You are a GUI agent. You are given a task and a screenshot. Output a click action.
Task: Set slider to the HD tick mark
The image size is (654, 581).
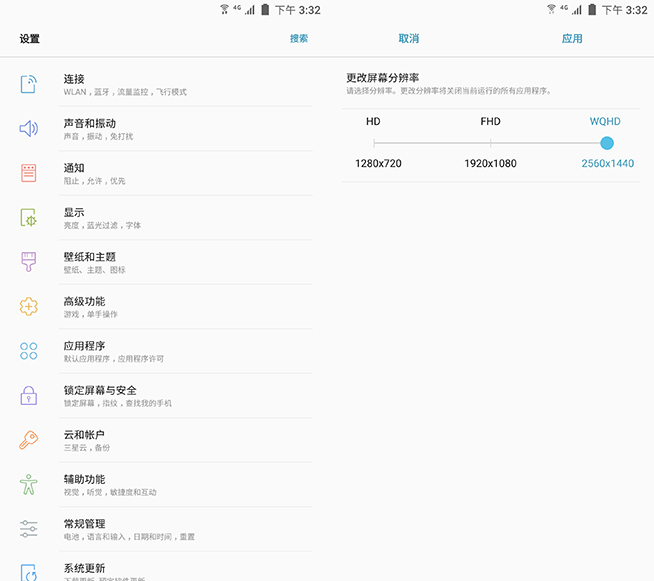point(374,143)
